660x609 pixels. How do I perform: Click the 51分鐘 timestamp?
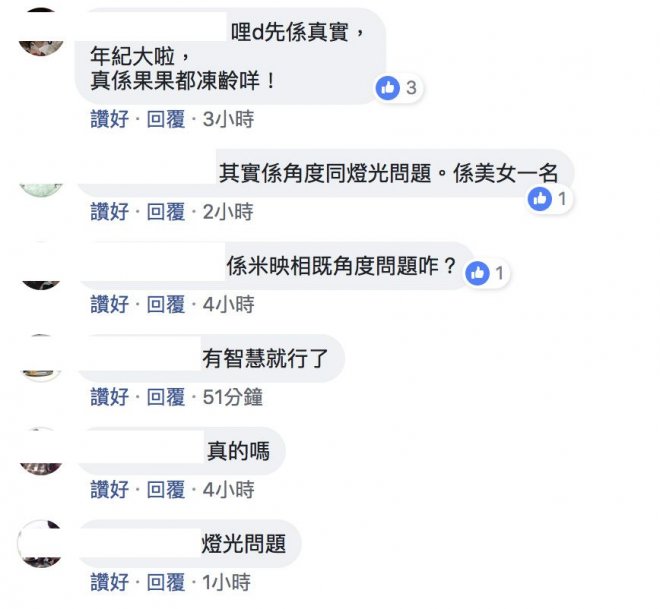point(233,397)
